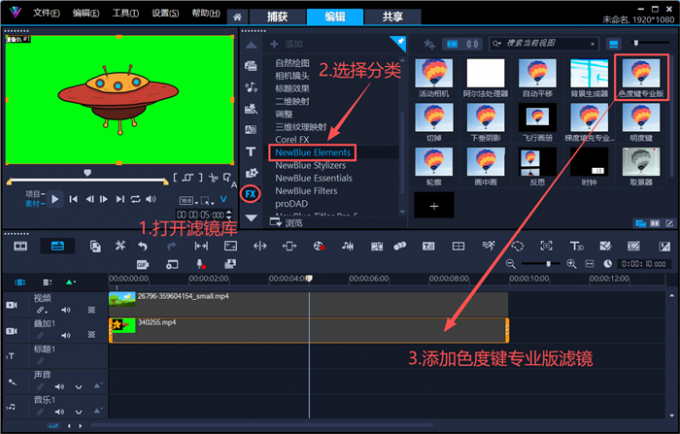Mute the 叠加1 overlay track
This screenshot has width=680, height=434.
click(x=65, y=335)
